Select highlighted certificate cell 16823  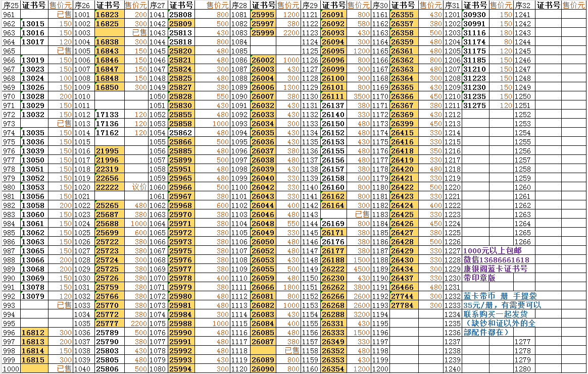[x=107, y=15]
